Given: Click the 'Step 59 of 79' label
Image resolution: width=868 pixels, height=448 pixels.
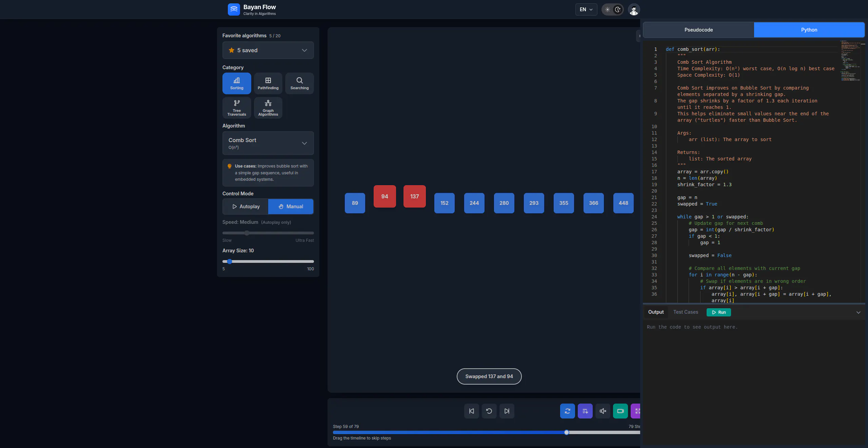Looking at the screenshot, I should (346, 427).
